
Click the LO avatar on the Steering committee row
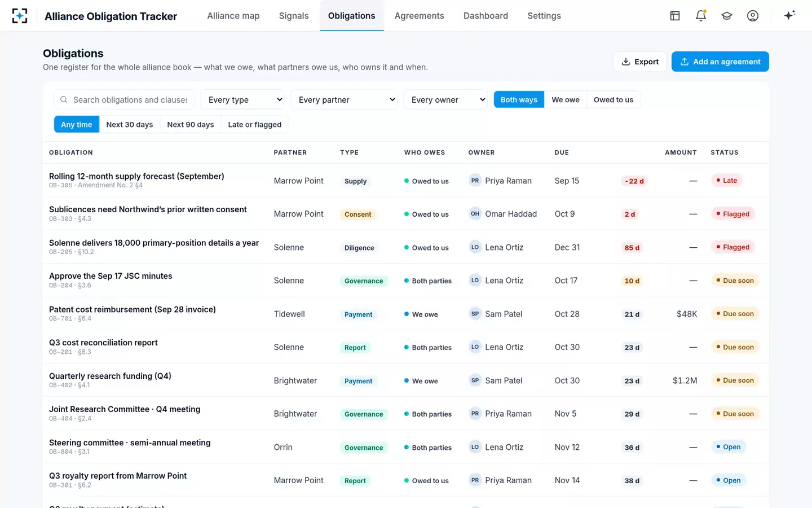[475, 447]
